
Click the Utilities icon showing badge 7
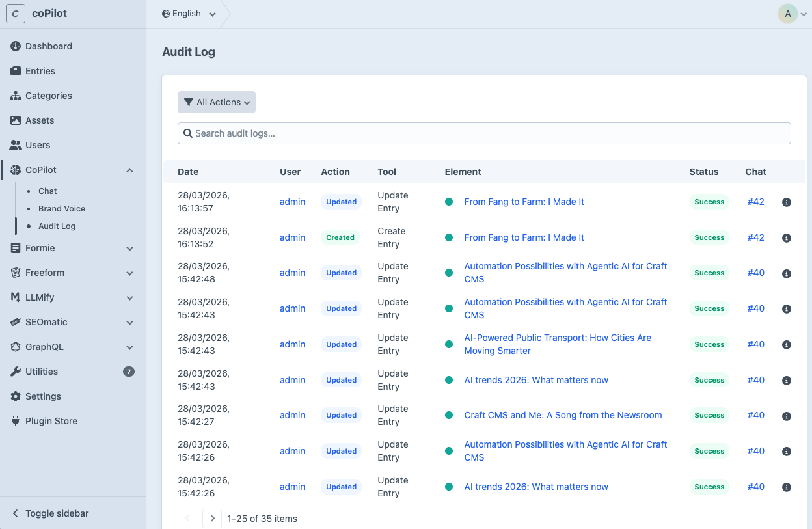(x=15, y=372)
